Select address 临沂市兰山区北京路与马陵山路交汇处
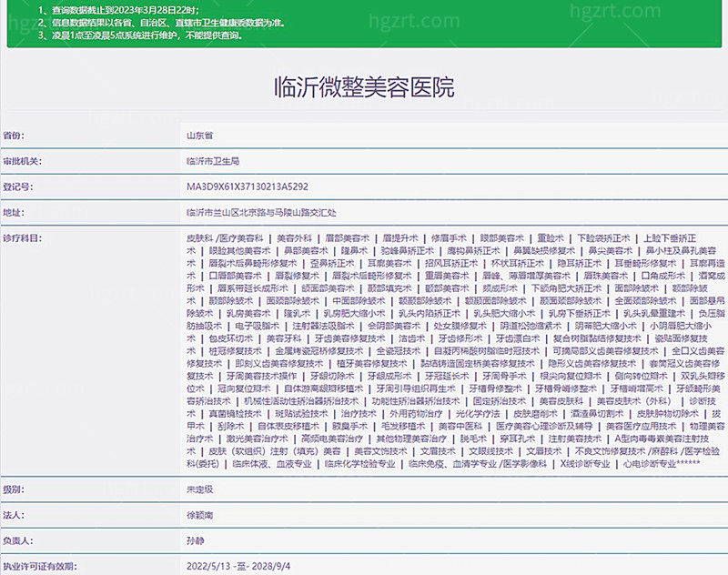Screen dimensions: 728x575 (x=261, y=213)
